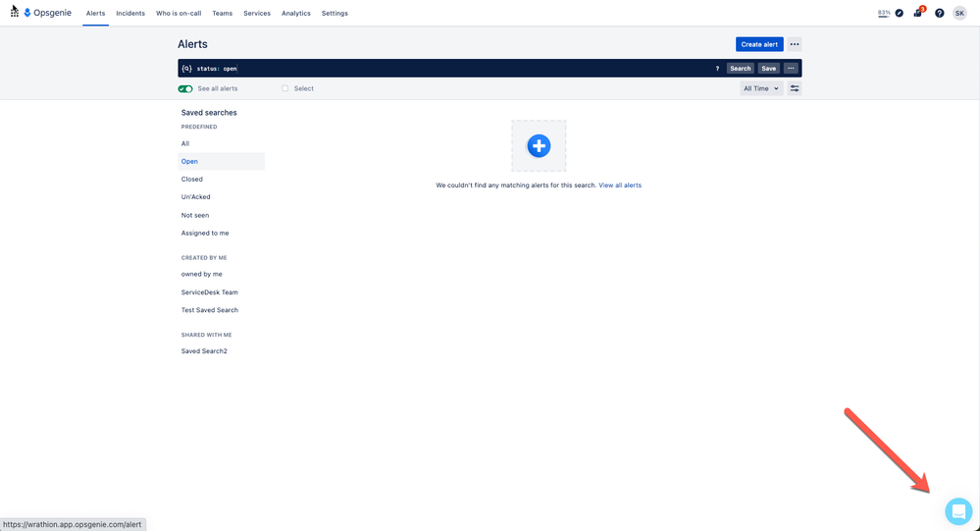Select the Not seen saved search
The width and height of the screenshot is (980, 531).
tap(222, 215)
